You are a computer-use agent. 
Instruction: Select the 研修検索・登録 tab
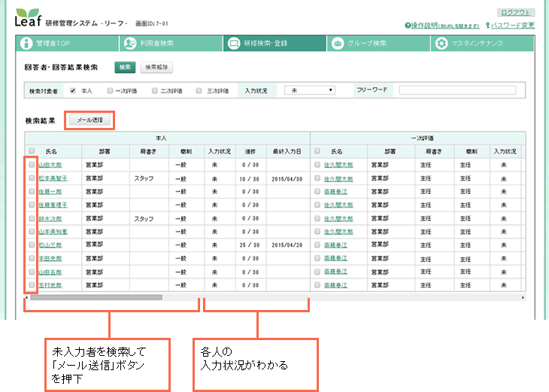click(274, 44)
